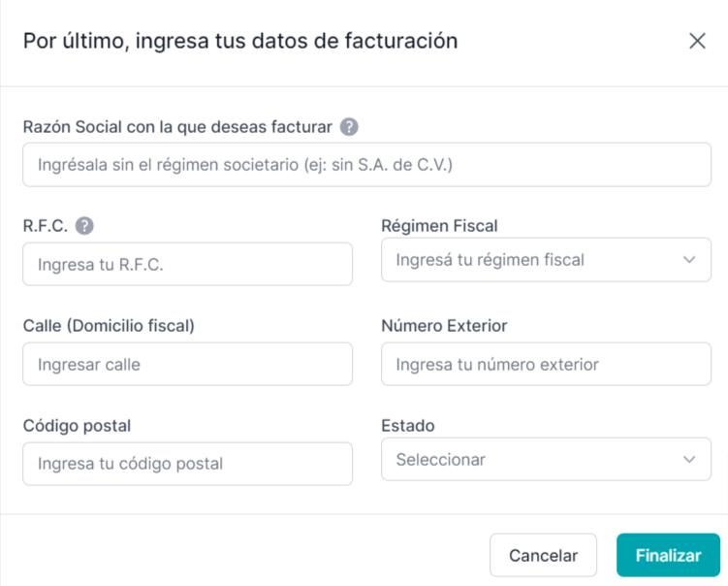Click the chevron arrow in Régimen Fiscal field
The width and height of the screenshot is (728, 586).
[x=689, y=260]
